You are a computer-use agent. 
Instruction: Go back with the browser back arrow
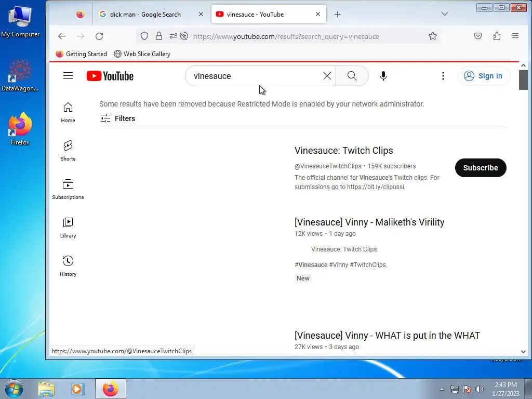pyautogui.click(x=62, y=36)
